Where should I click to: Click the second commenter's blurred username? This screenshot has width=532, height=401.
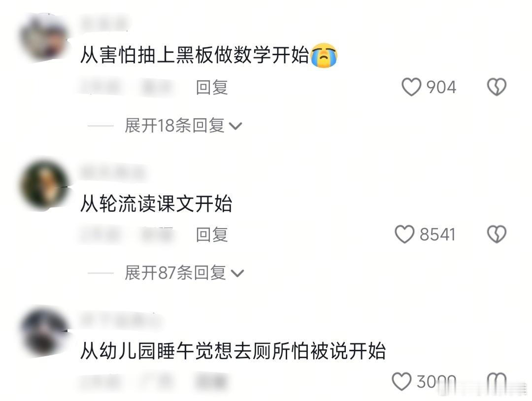point(113,171)
